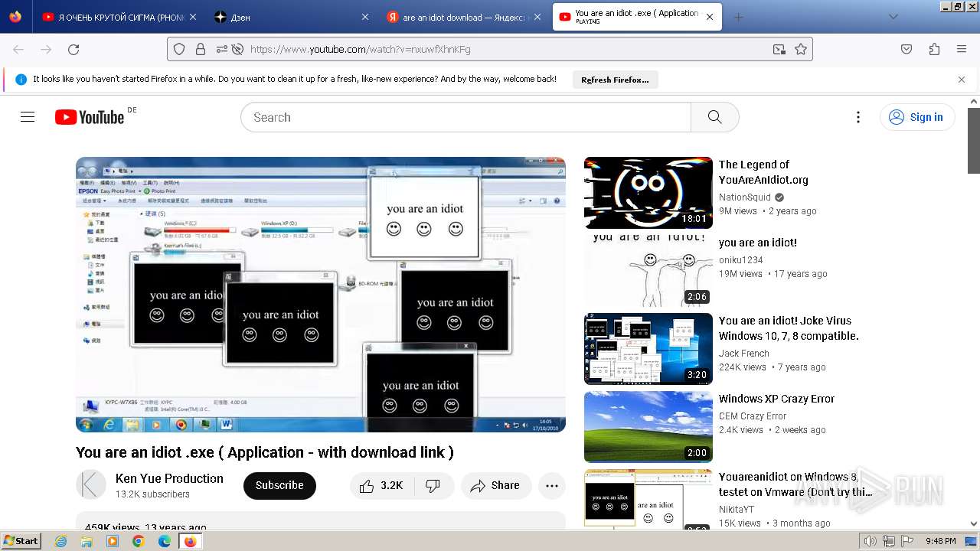Open oniku1234 you are an idiot thumbnail
Viewport: 980px width, 551px height.
pyautogui.click(x=648, y=271)
